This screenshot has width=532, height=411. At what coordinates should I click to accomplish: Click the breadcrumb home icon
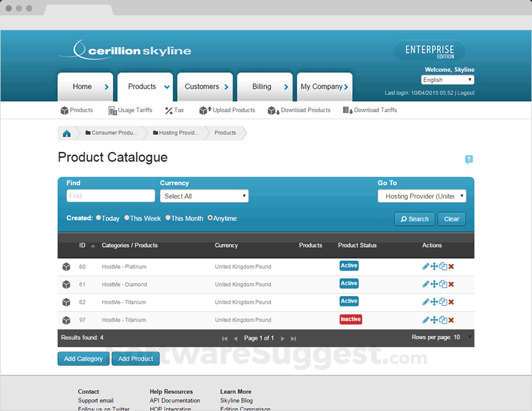tap(66, 133)
